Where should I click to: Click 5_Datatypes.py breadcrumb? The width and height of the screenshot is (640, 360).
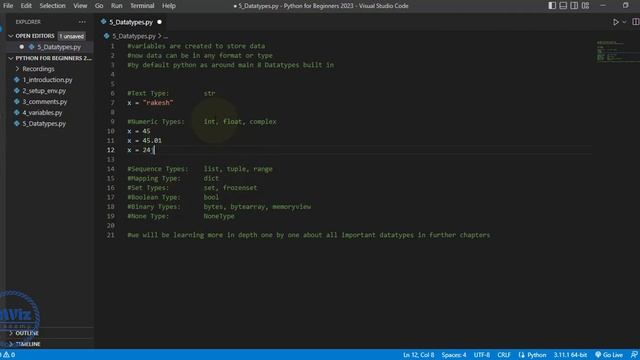click(133, 36)
